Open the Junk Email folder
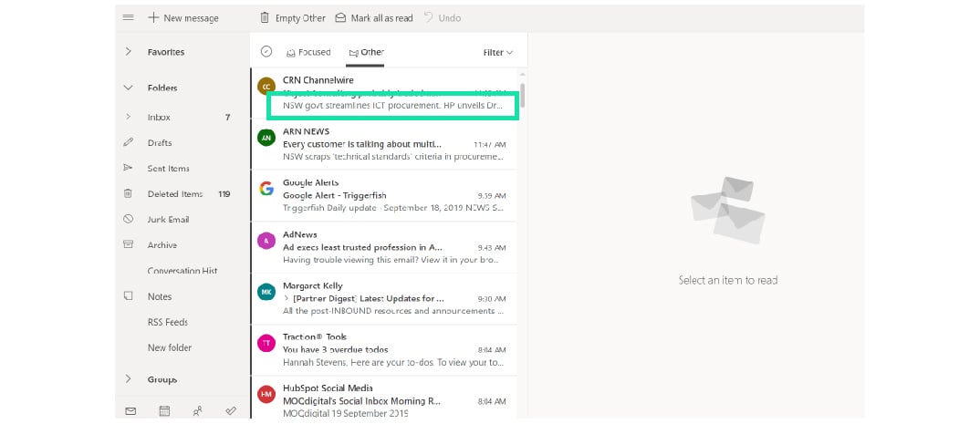 tap(168, 220)
